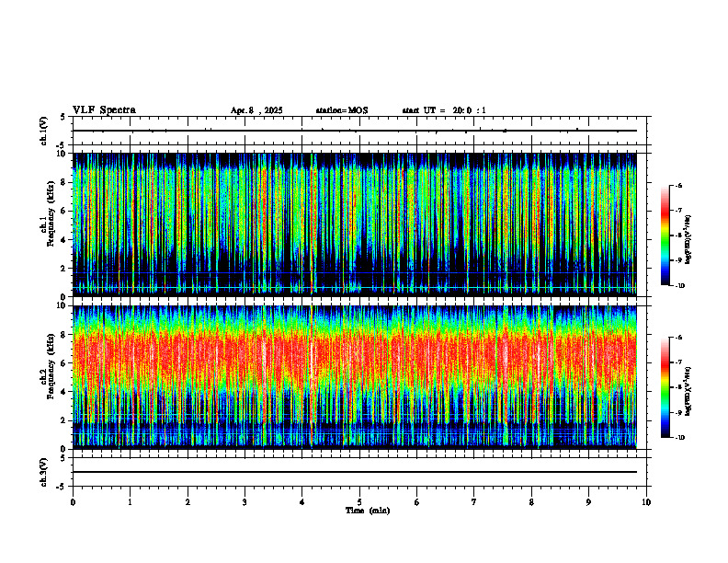Click the "ch.1(V)" axis label
This screenshot has height=563, width=728.
click(44, 131)
